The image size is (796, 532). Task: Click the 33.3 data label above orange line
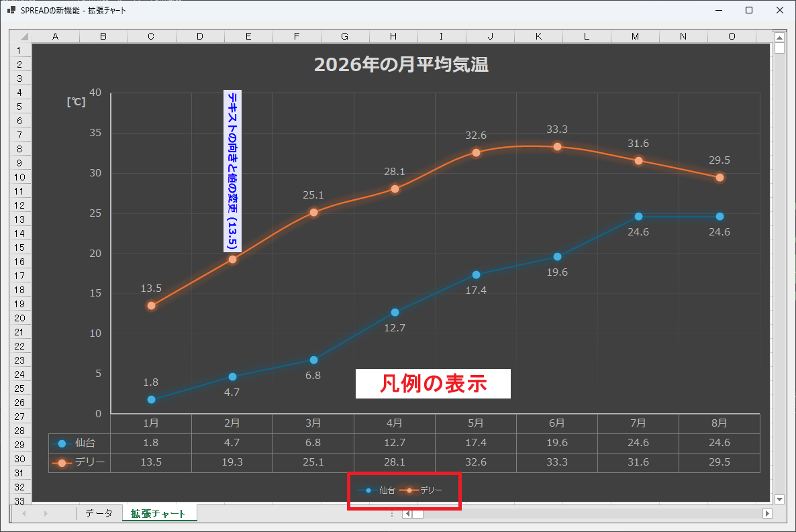(x=557, y=129)
